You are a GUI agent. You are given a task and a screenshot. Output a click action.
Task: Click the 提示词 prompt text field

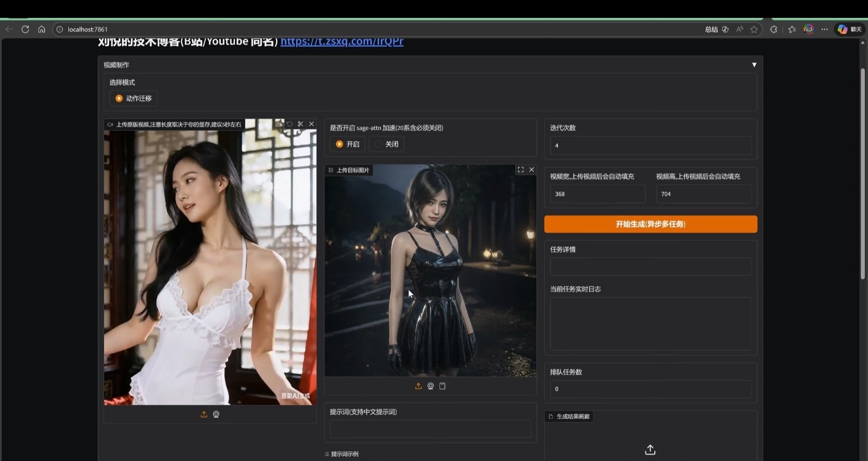click(x=430, y=429)
